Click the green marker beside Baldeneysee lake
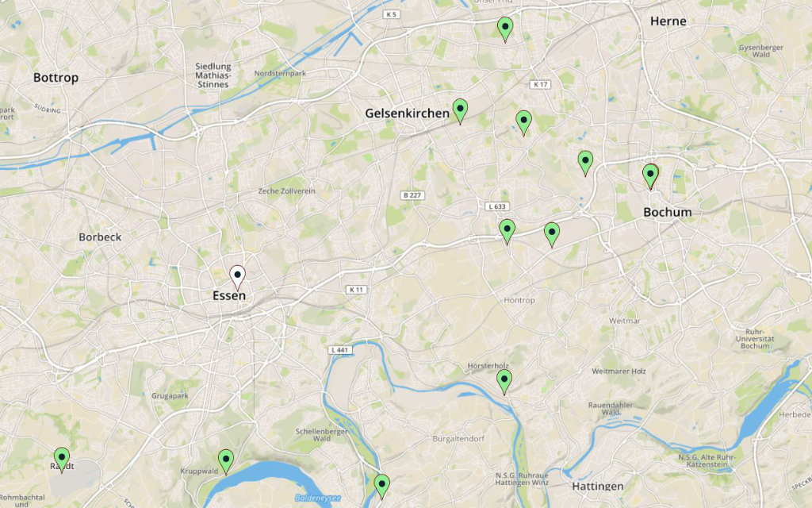The height and width of the screenshot is (508, 812). 381,487
